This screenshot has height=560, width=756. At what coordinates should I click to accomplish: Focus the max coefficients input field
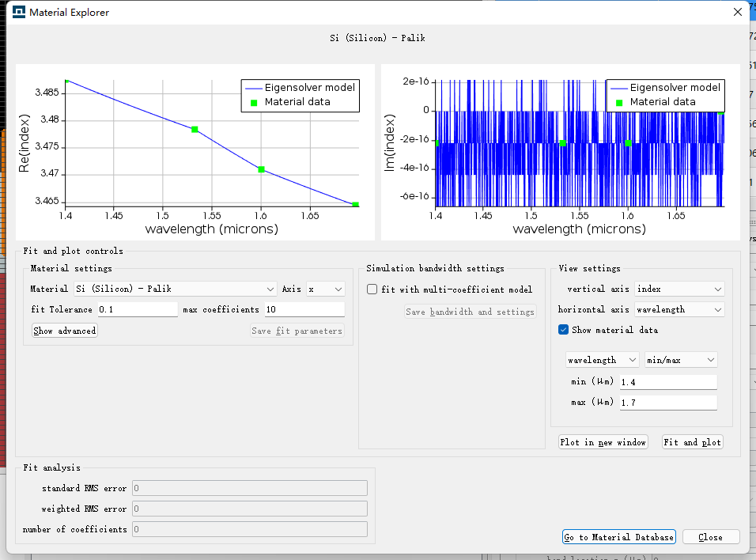point(304,309)
